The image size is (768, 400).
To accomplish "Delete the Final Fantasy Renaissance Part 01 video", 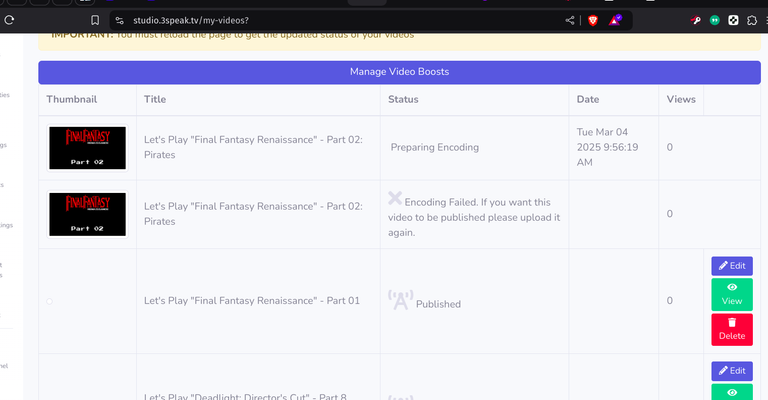I will point(732,329).
